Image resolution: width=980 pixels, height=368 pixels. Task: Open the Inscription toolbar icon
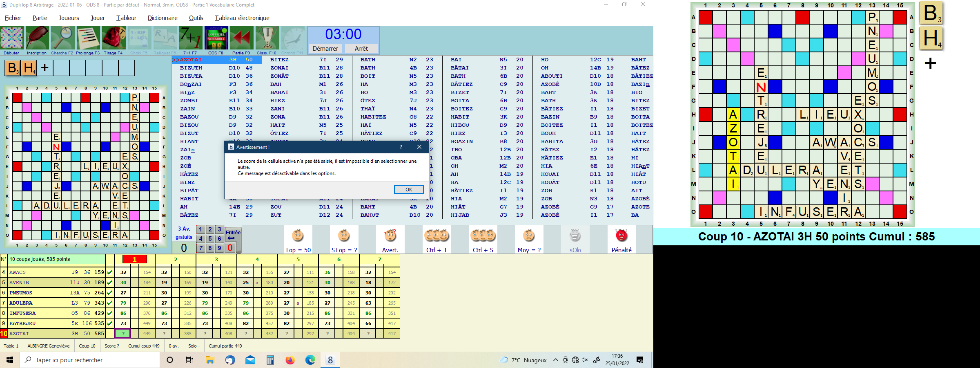pyautogui.click(x=37, y=38)
